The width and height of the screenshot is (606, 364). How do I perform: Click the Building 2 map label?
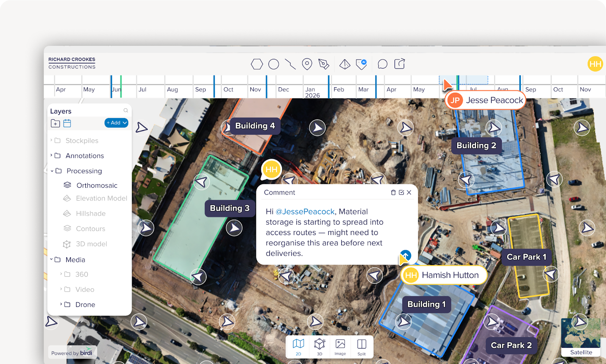pos(476,146)
